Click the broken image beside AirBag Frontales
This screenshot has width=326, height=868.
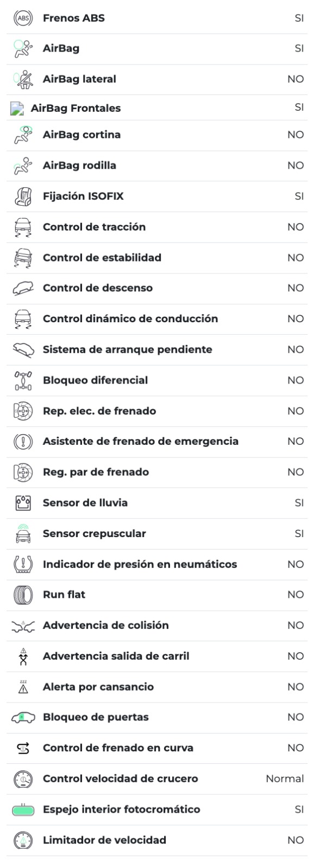[17, 108]
